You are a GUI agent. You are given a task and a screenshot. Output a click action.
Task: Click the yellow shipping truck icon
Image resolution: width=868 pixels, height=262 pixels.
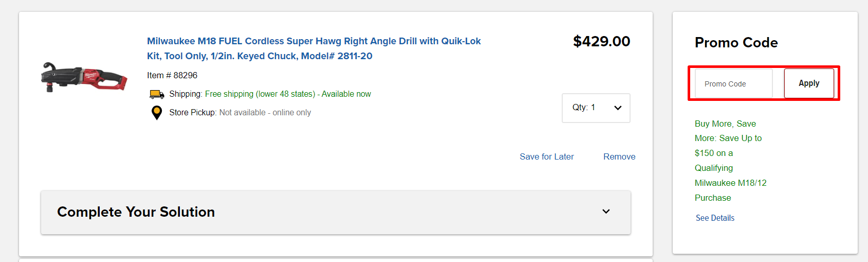pos(157,94)
